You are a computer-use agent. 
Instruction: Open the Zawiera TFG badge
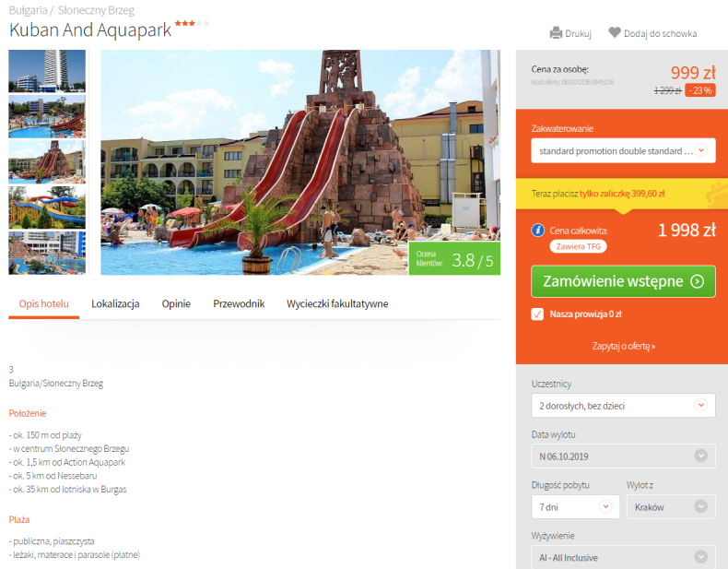578,246
